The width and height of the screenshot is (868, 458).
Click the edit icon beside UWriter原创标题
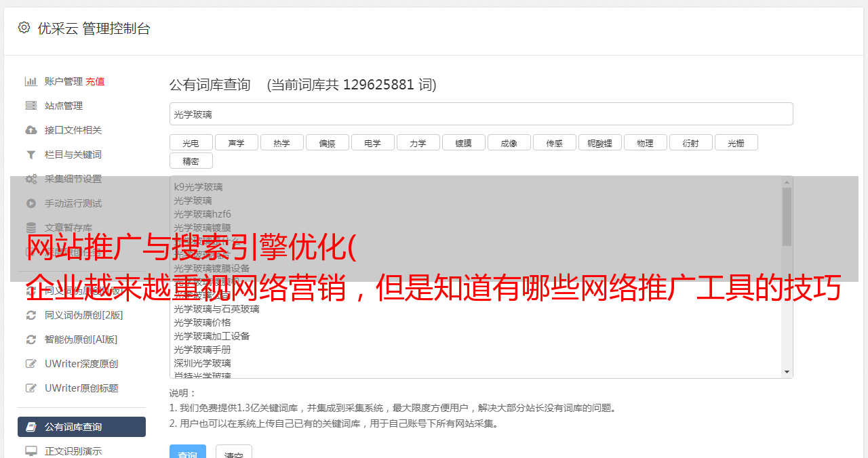(31, 388)
